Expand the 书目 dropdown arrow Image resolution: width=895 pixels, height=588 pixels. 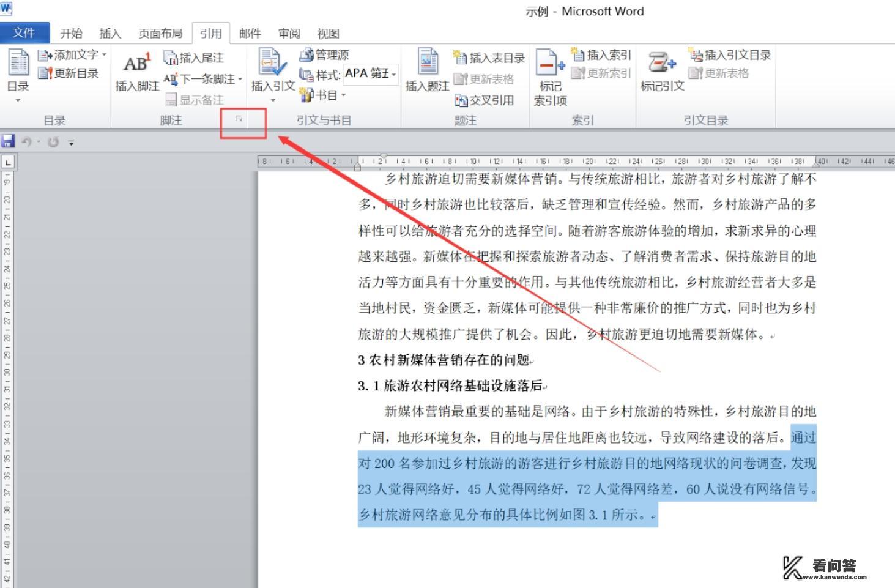click(x=343, y=95)
